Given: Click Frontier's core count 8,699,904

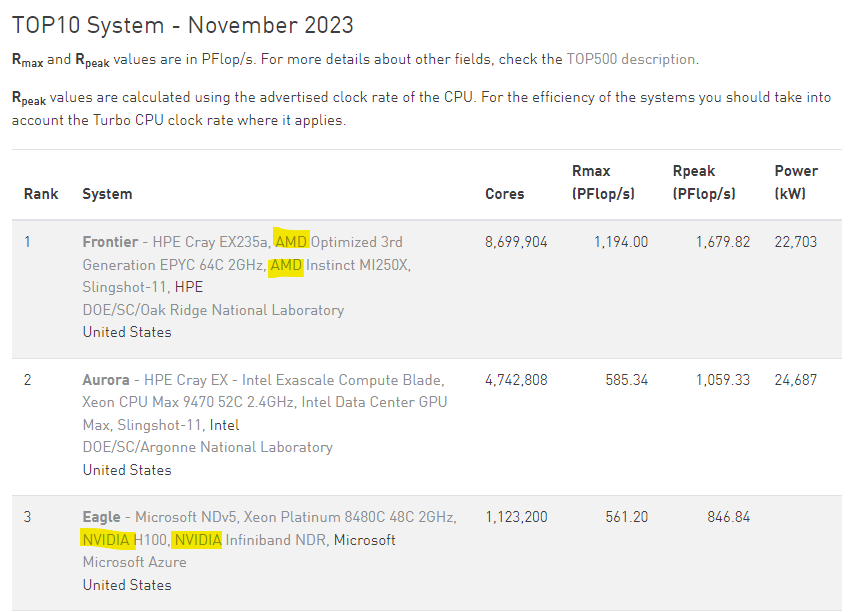Looking at the screenshot, I should [516, 242].
